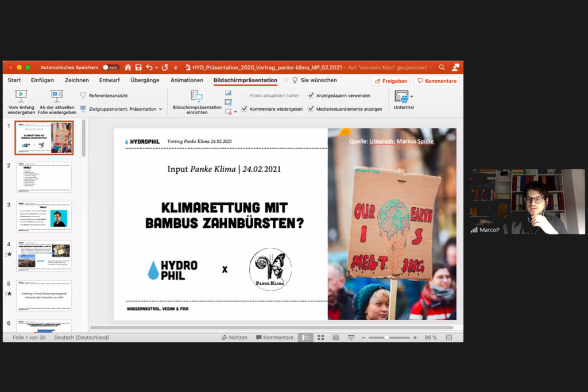This screenshot has height=392, width=588.
Task: Open the search magnifier in title bar
Action: pyautogui.click(x=442, y=67)
